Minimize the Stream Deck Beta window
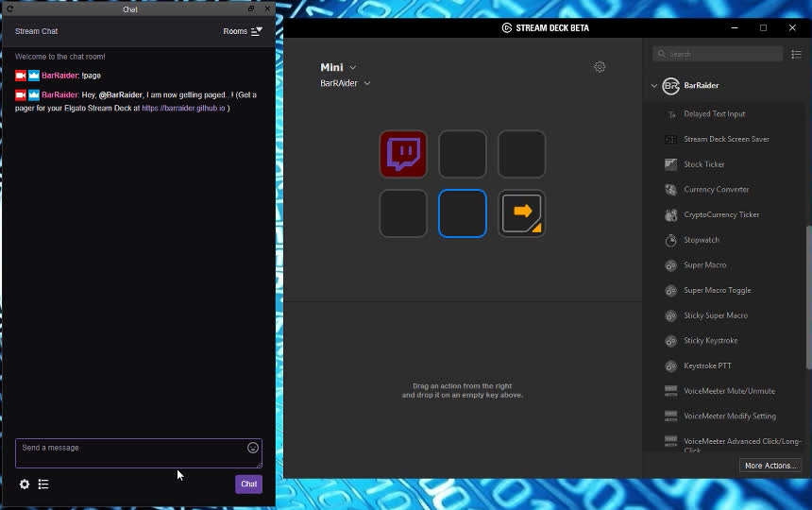This screenshot has width=812, height=510. point(735,28)
